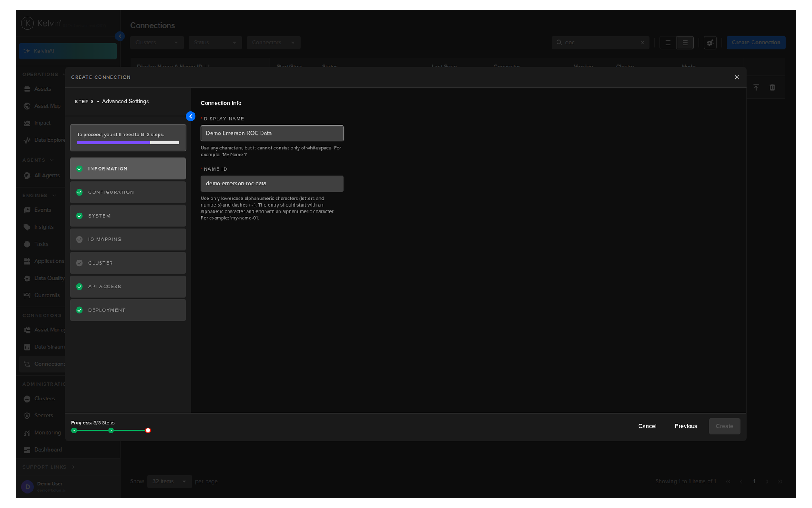The width and height of the screenshot is (812, 508).
Task: Click the Applications grid icon
Action: click(27, 261)
